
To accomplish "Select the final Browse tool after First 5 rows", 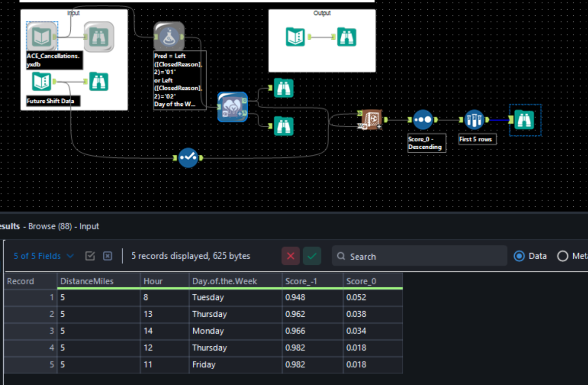I will 524,120.
